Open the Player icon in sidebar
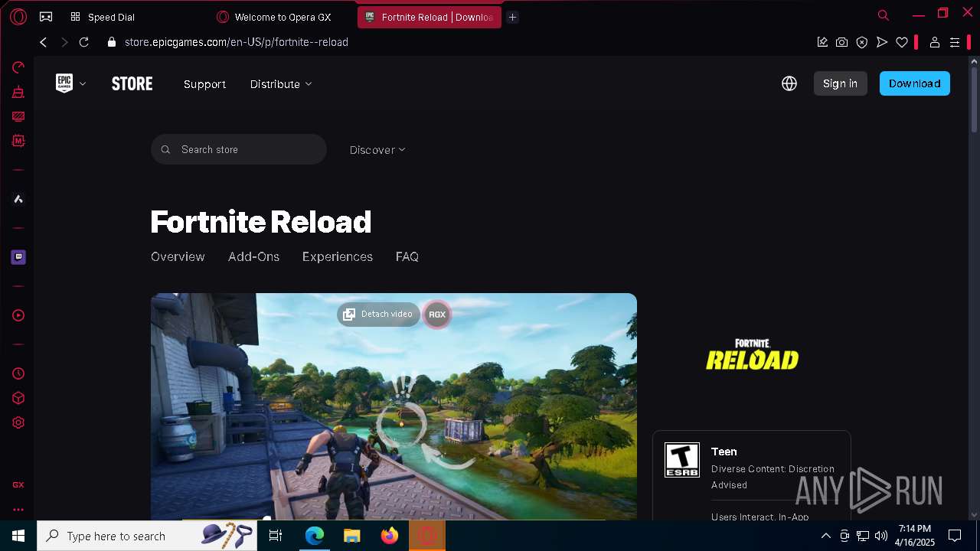This screenshot has width=980, height=551. [18, 315]
